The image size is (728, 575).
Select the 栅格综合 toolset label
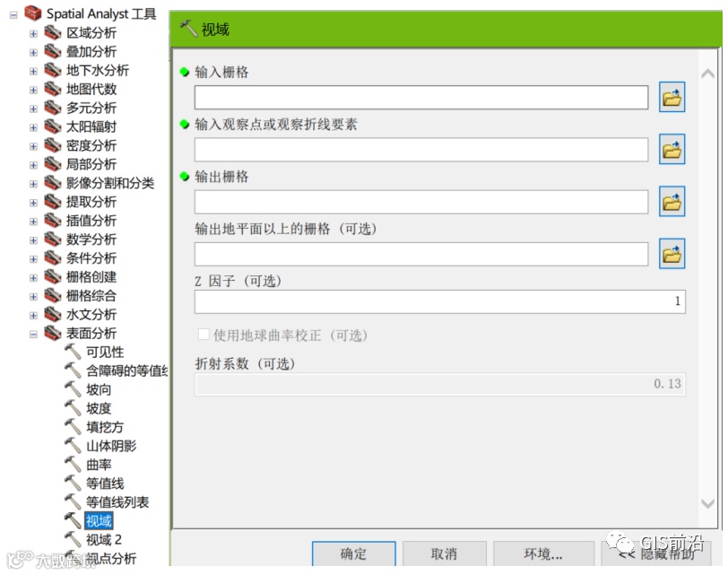pos(91,296)
